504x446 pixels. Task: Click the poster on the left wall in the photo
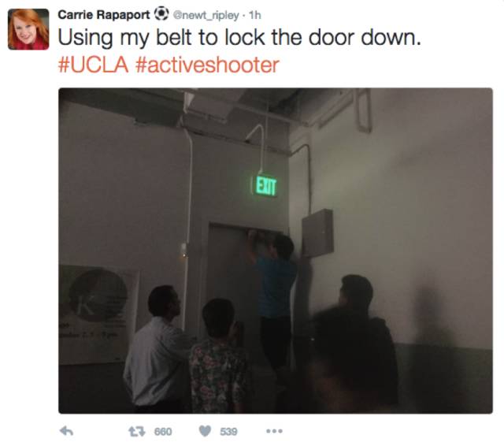coord(98,314)
